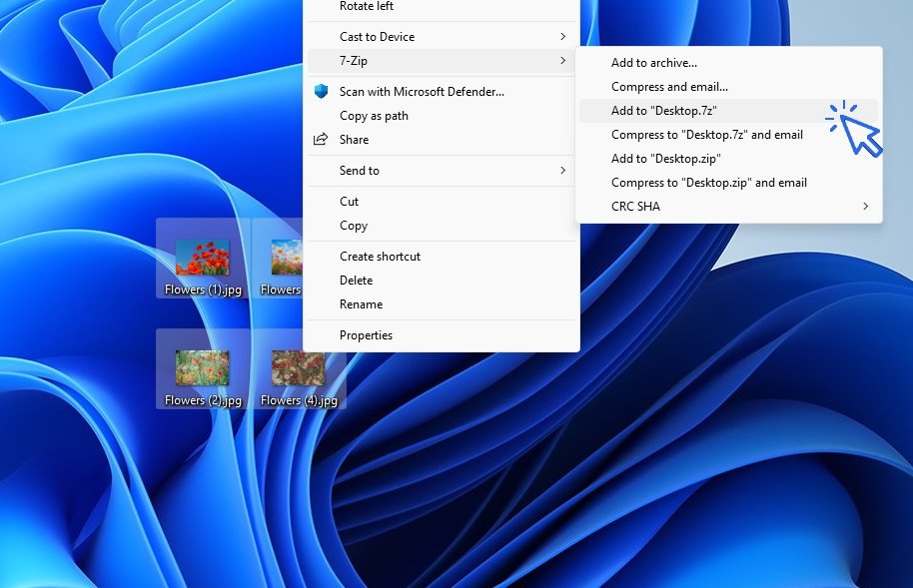Select Compress to "Desktop.zip" and email
The image size is (913, 588).
708,183
